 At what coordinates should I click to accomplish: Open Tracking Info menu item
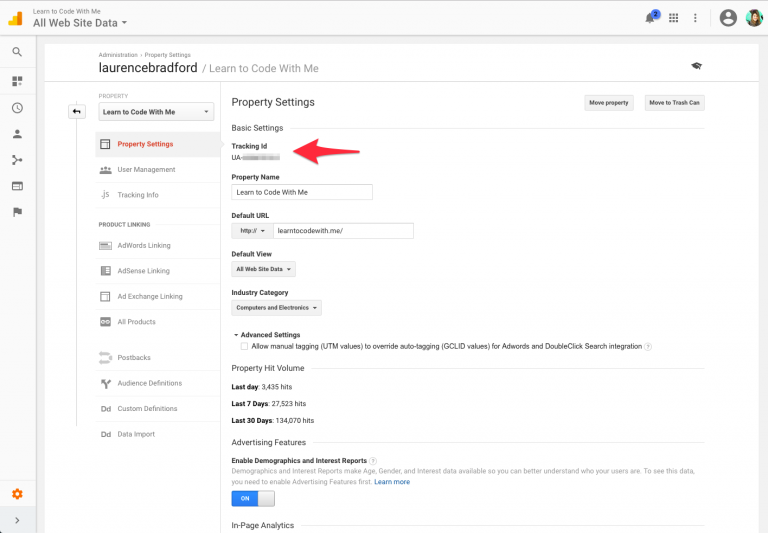point(157,195)
